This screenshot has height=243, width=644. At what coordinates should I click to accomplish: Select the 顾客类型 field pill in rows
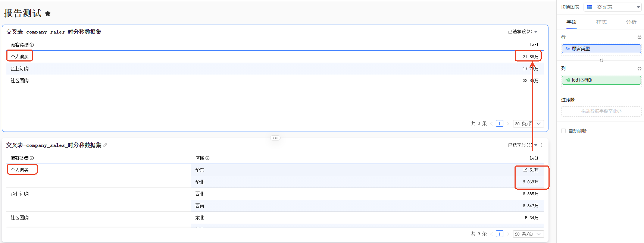[x=601, y=49]
